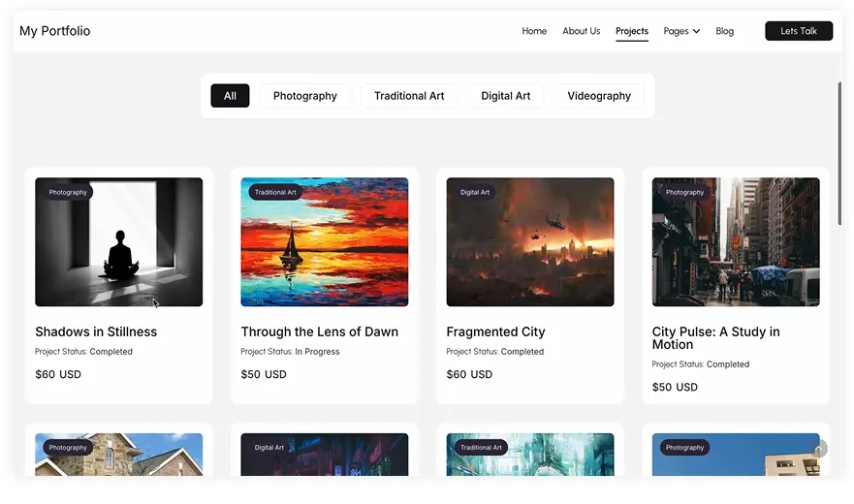Select the Projects nav item
The image size is (854, 504).
tap(631, 31)
